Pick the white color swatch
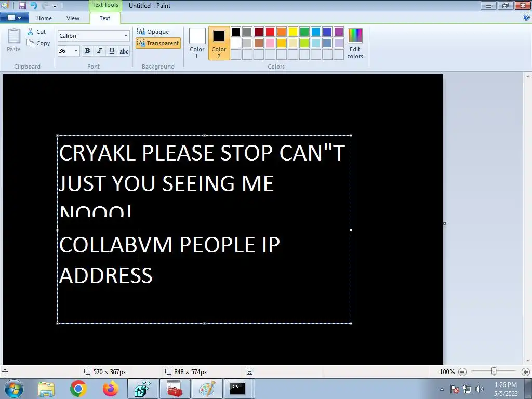532x399 pixels. click(x=236, y=43)
